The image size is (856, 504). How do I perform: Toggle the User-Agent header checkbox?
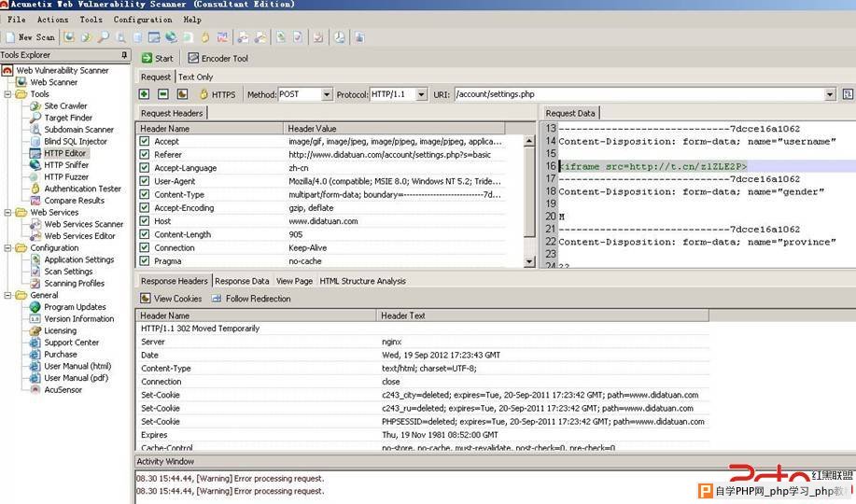144,181
